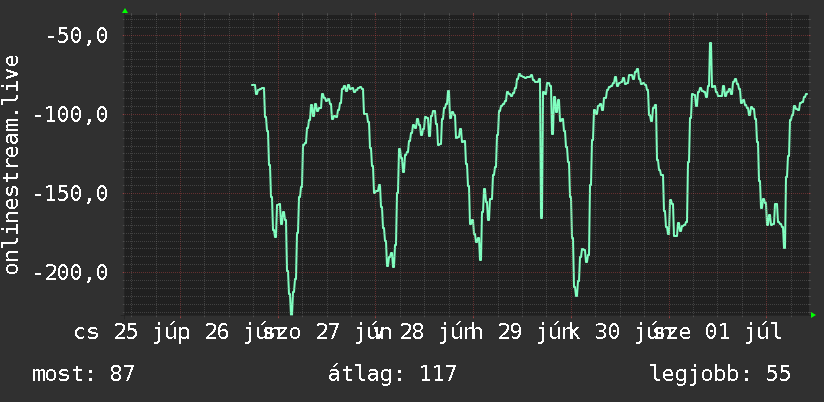
Task: Click the lowest dip of the line on June 26
Action: point(292,312)
